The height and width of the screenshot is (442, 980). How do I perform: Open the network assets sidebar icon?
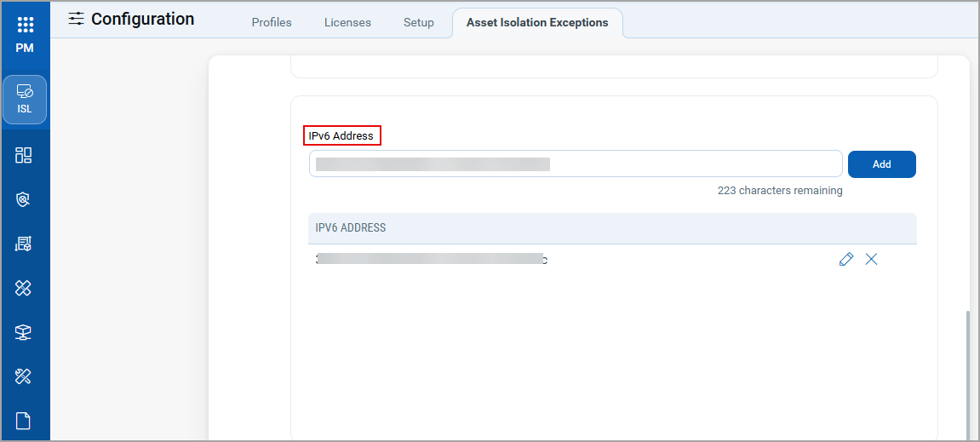(24, 332)
